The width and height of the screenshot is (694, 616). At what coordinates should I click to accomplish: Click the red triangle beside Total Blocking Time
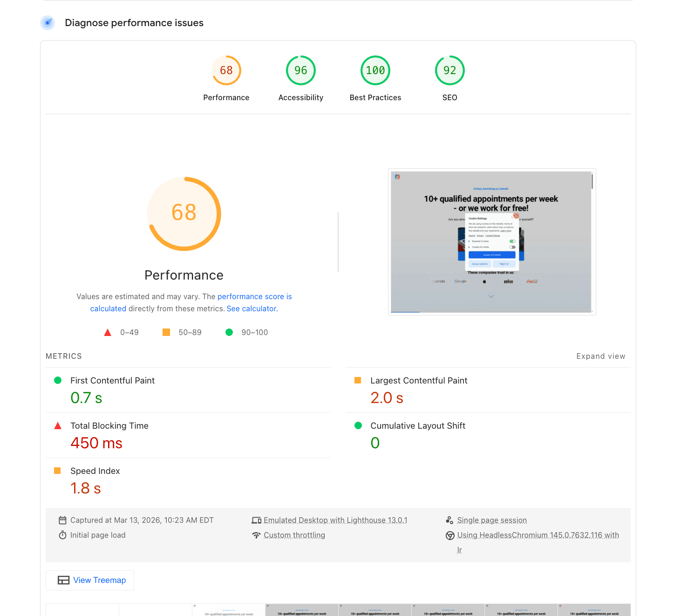[x=58, y=425]
